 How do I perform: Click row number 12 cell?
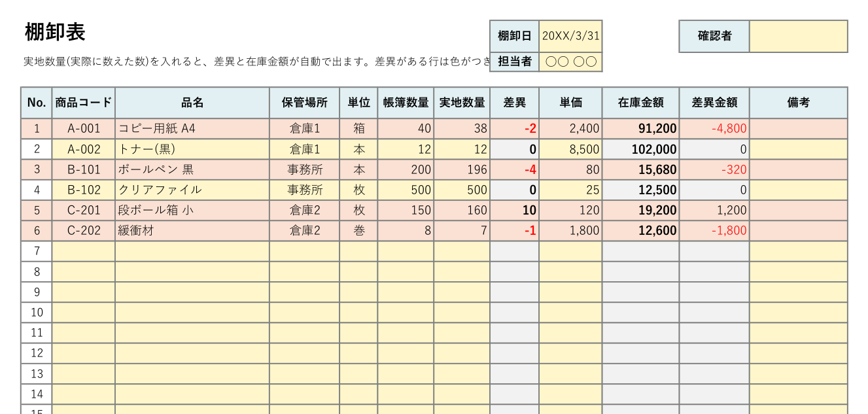click(x=37, y=353)
